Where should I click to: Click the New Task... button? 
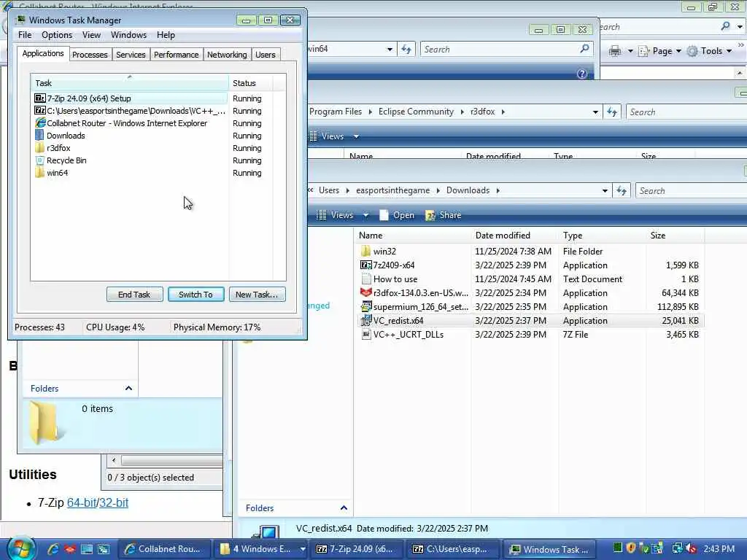pyautogui.click(x=257, y=295)
